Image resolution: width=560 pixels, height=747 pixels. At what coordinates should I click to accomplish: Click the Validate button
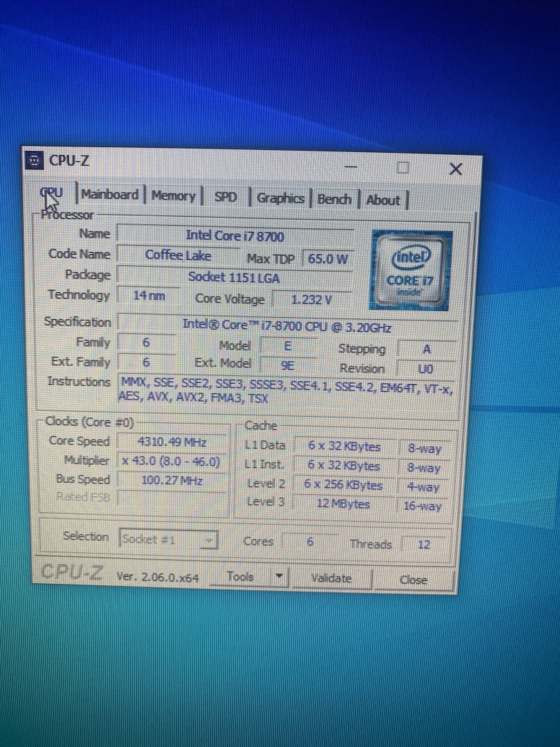pos(331,578)
